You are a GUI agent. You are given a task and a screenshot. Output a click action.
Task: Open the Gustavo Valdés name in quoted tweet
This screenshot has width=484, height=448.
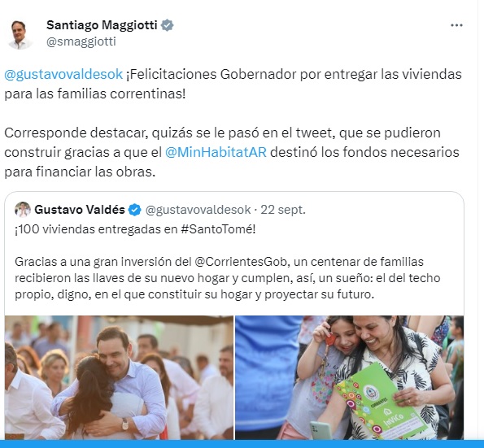point(80,210)
